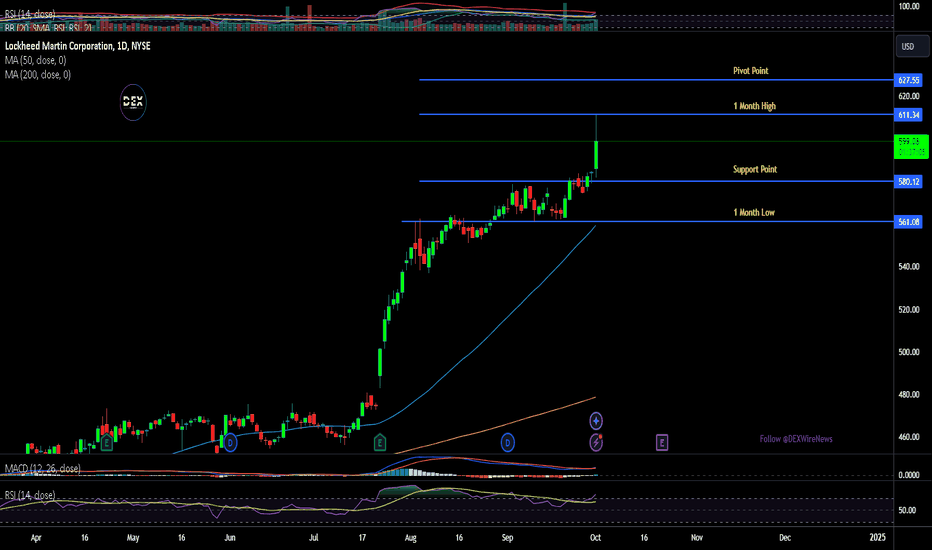Click the 627.55 pivot price tag
The width and height of the screenshot is (932, 550).
click(908, 80)
